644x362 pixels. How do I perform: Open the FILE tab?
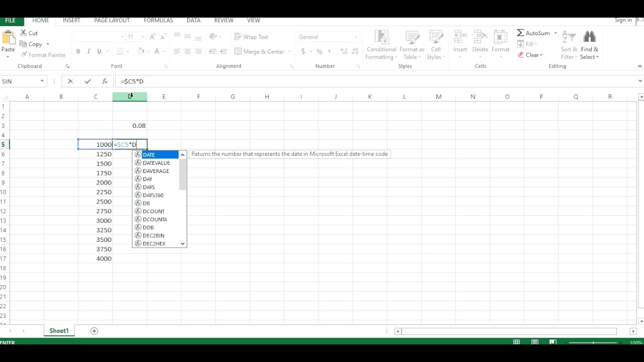(10, 20)
